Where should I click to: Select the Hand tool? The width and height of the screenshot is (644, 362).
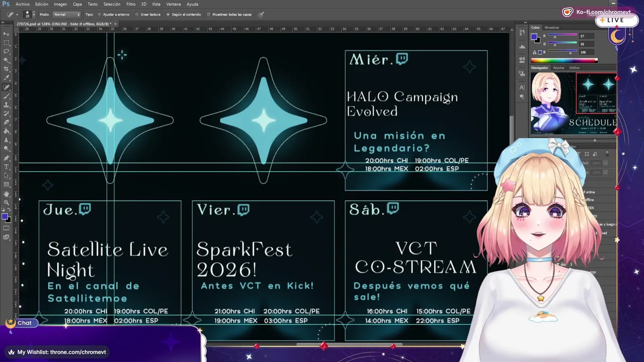point(7,194)
